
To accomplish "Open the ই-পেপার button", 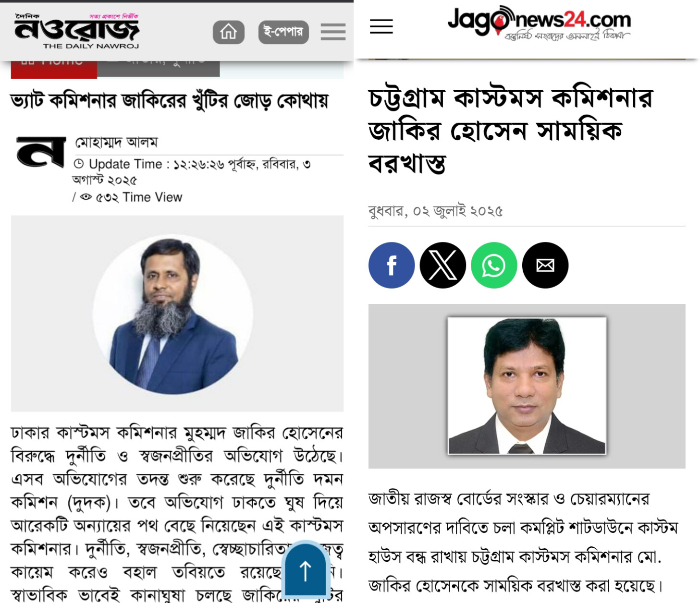I will [283, 32].
